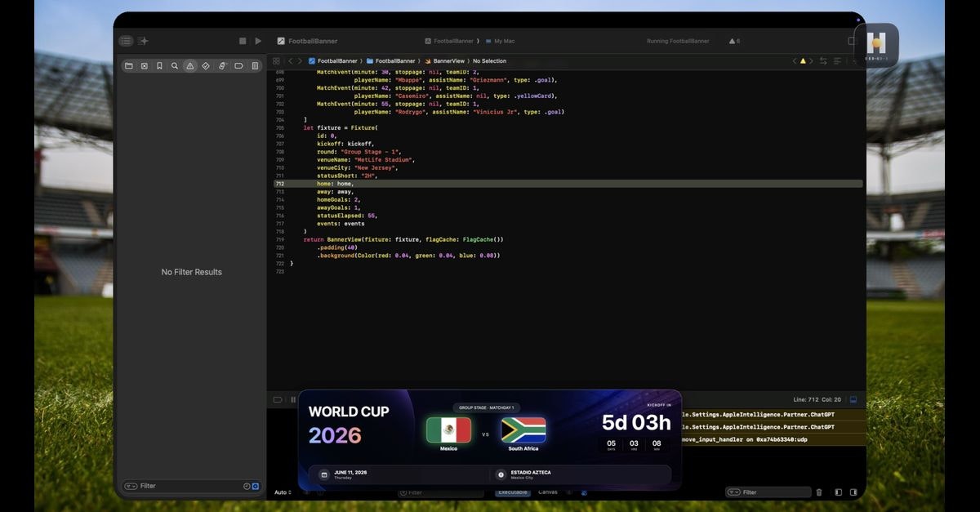Open the No Selection symbol menu
This screenshot has height=512, width=980.
tap(489, 61)
